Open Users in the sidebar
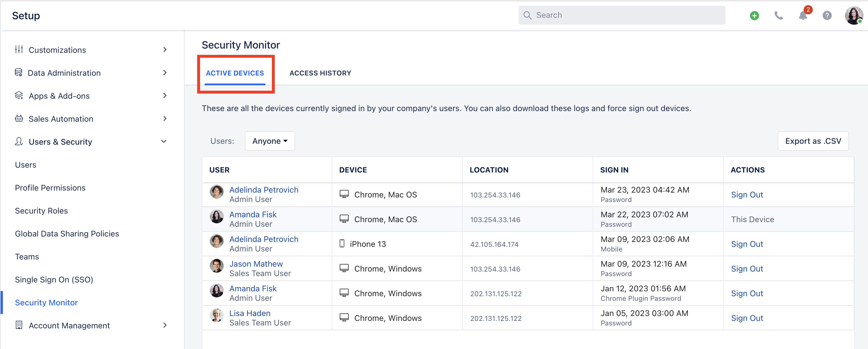The width and height of the screenshot is (868, 349). click(x=26, y=164)
